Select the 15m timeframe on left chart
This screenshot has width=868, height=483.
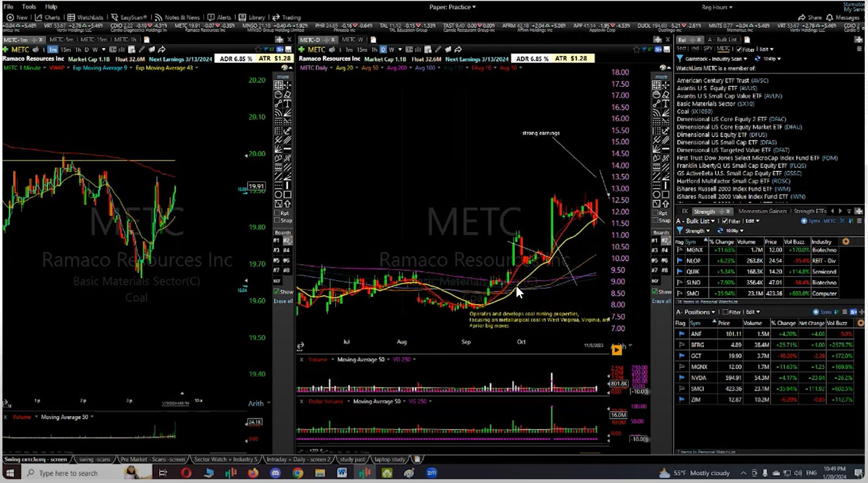point(66,49)
